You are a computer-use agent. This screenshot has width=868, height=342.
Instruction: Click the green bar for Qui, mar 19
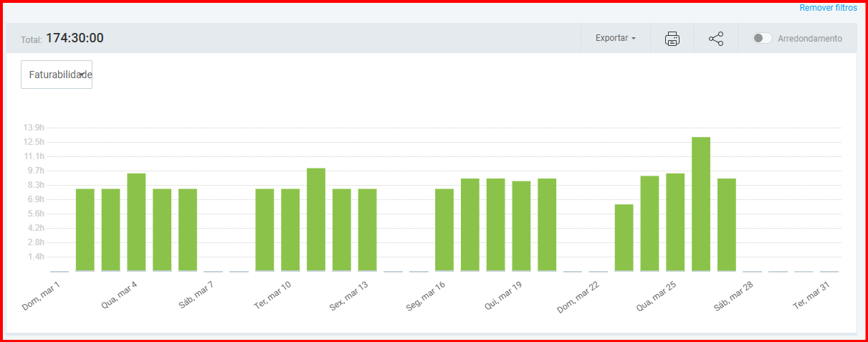coord(521,227)
